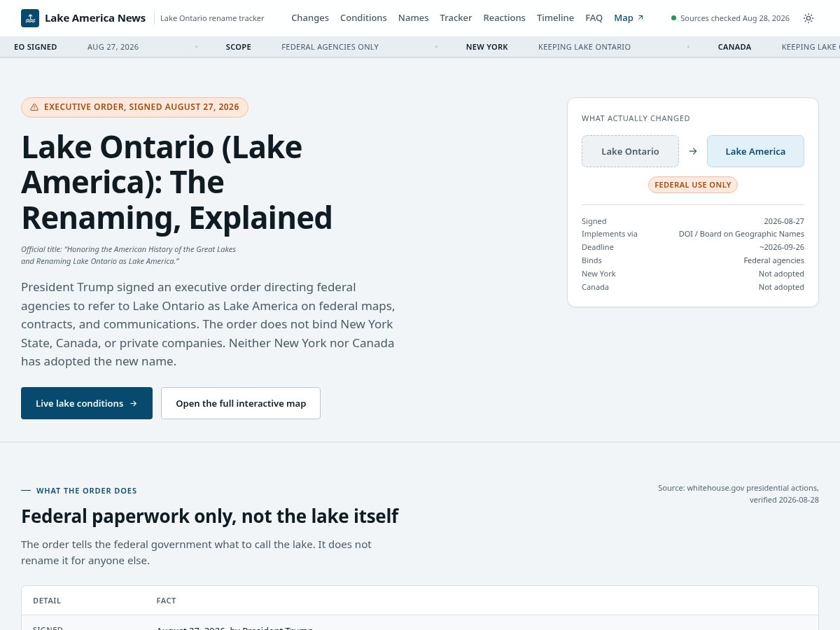Click the Lake America News logo icon
The width and height of the screenshot is (840, 630).
[x=30, y=18]
